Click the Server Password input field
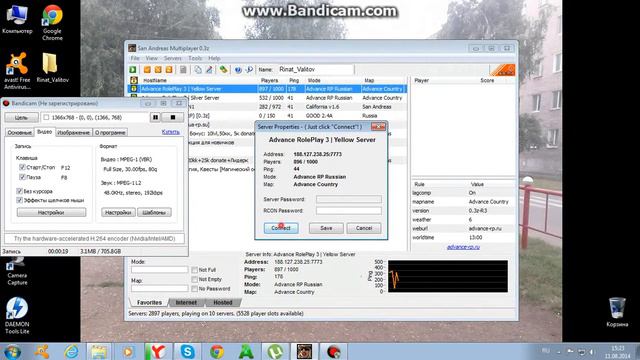 (349, 199)
